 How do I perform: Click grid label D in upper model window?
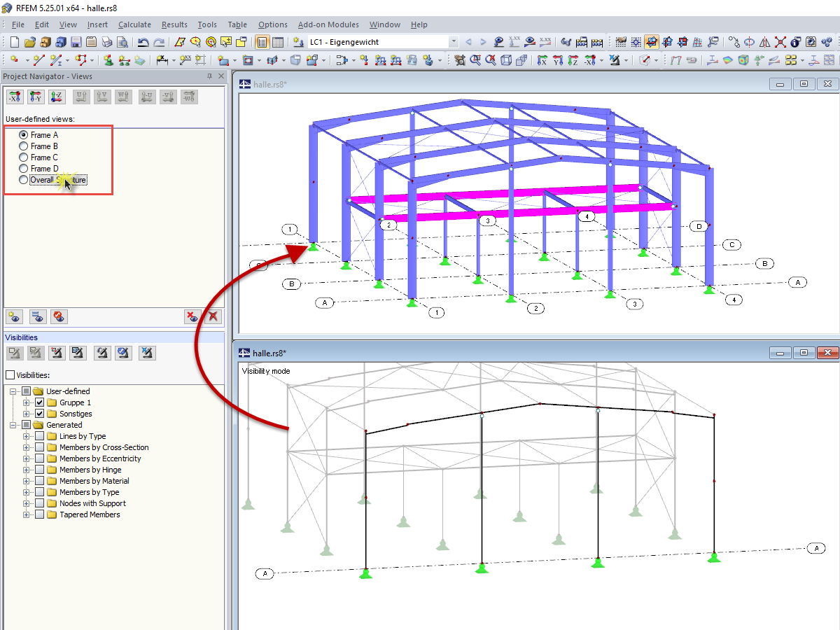(x=699, y=226)
